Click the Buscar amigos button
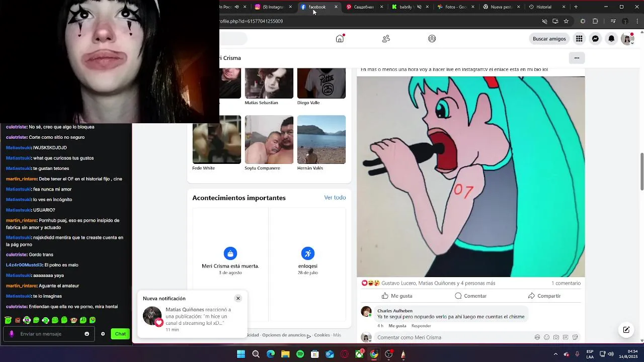Viewport: 644px width, 362px height. [x=549, y=39]
